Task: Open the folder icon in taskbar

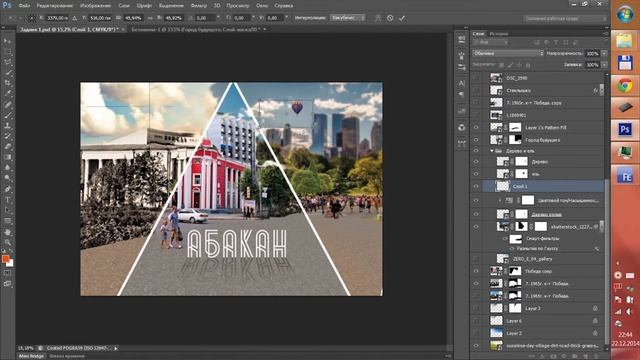Action: [x=624, y=41]
